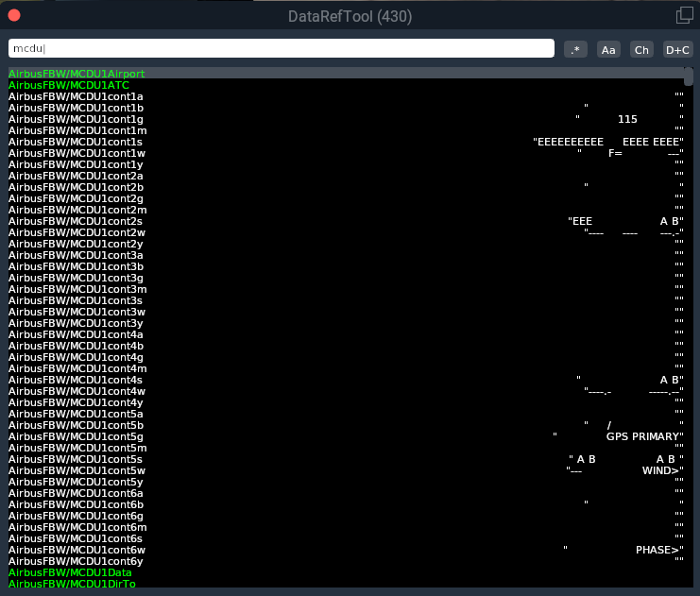Screen dimensions: 700x596
Task: Select AirbusFBW/MCDU1cont3m row
Action: [x=346, y=289]
